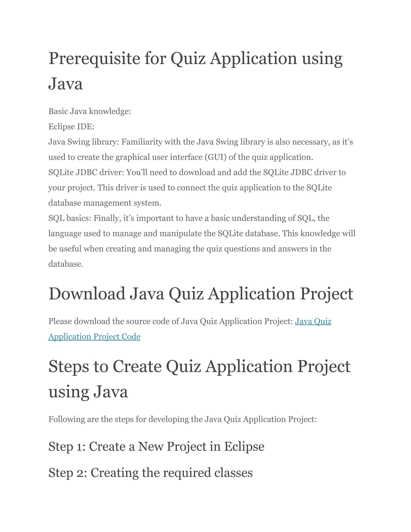This screenshot has height=532, width=411.
Task: Click the 'Step 1: Create a New Project in Eclipse' heading
Action: 156,446
